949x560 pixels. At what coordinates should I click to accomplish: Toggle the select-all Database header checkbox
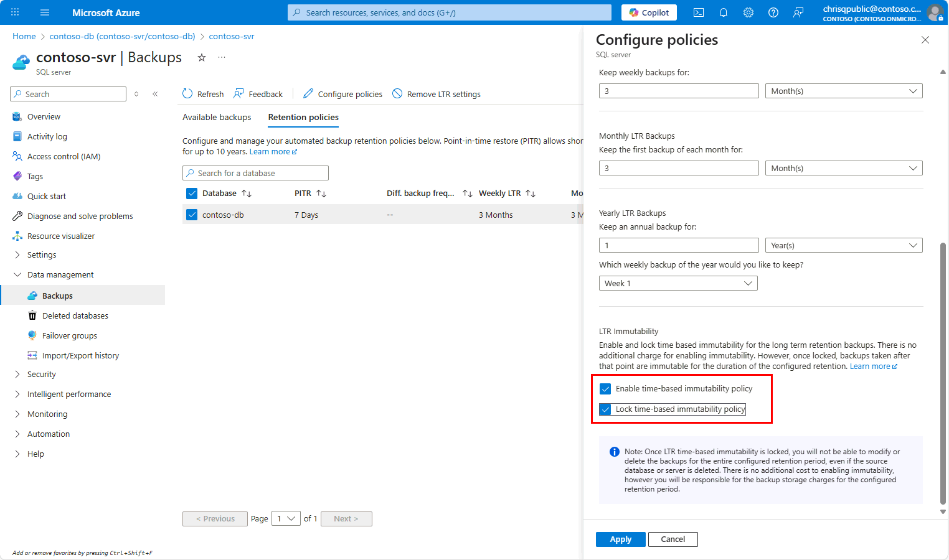pyautogui.click(x=192, y=194)
